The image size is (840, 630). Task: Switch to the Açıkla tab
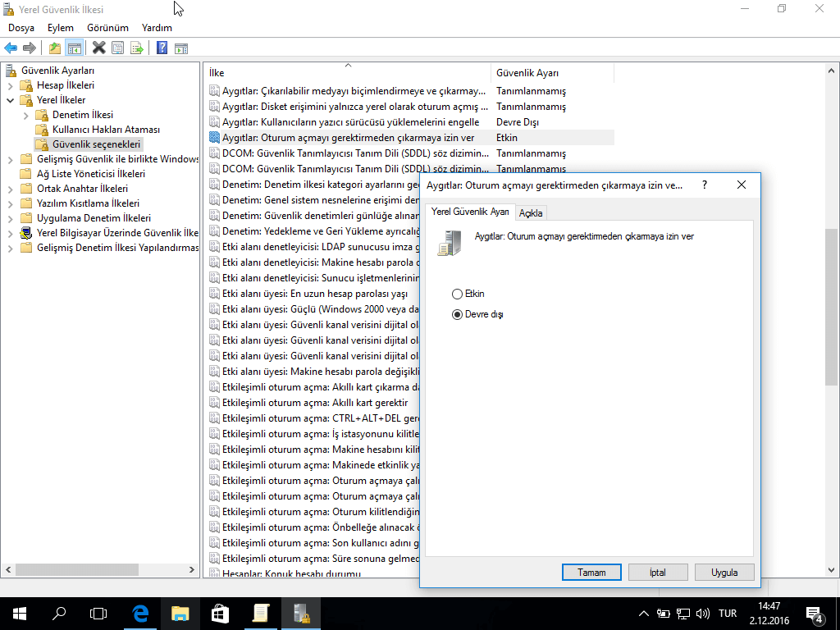click(531, 213)
